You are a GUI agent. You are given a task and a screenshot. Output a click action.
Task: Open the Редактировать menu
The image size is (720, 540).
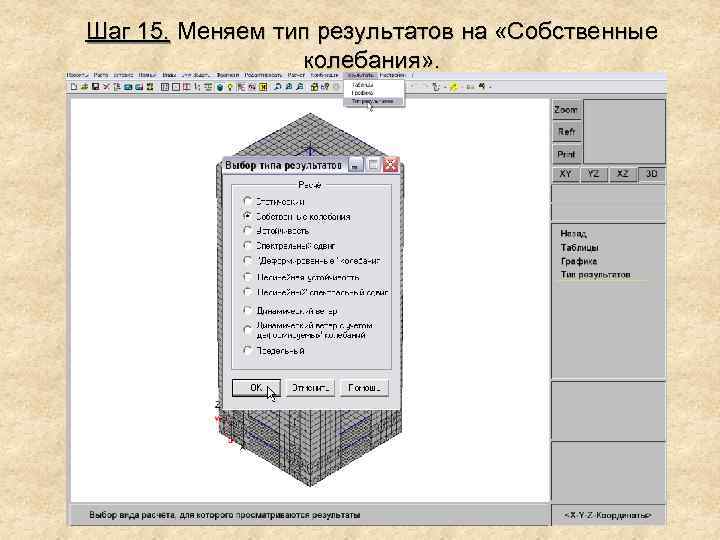pyautogui.click(x=263, y=75)
